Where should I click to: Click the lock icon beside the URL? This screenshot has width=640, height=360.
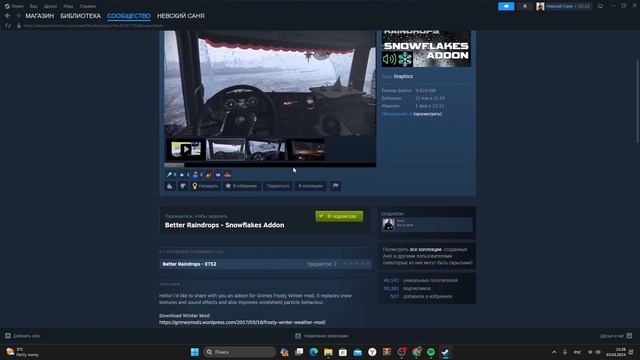[19, 25]
